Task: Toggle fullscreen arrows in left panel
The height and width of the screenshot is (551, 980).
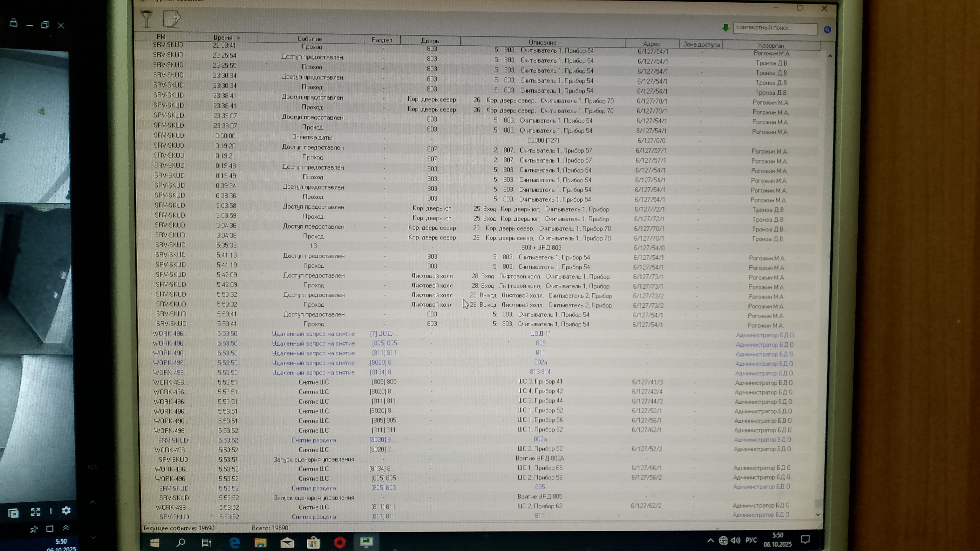Action: pos(35,512)
